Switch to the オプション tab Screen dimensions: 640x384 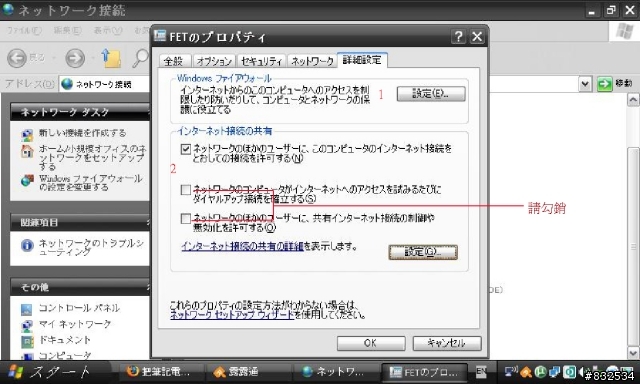[x=214, y=61]
